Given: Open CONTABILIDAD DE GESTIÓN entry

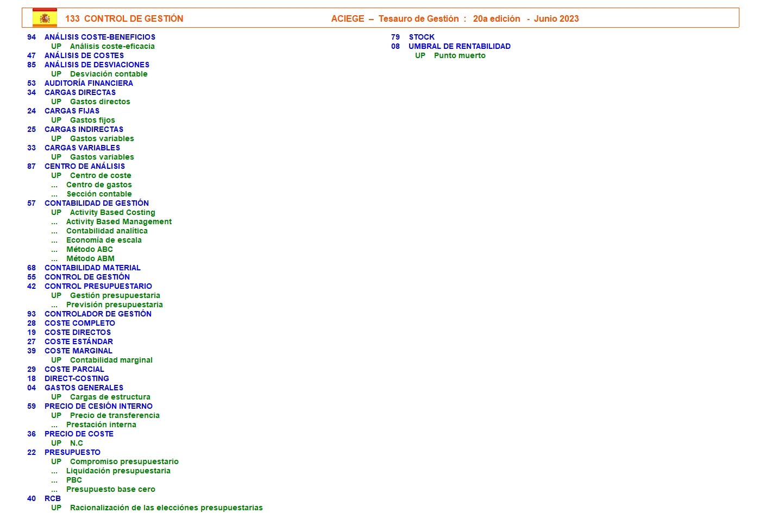Looking at the screenshot, I should click(x=96, y=203).
